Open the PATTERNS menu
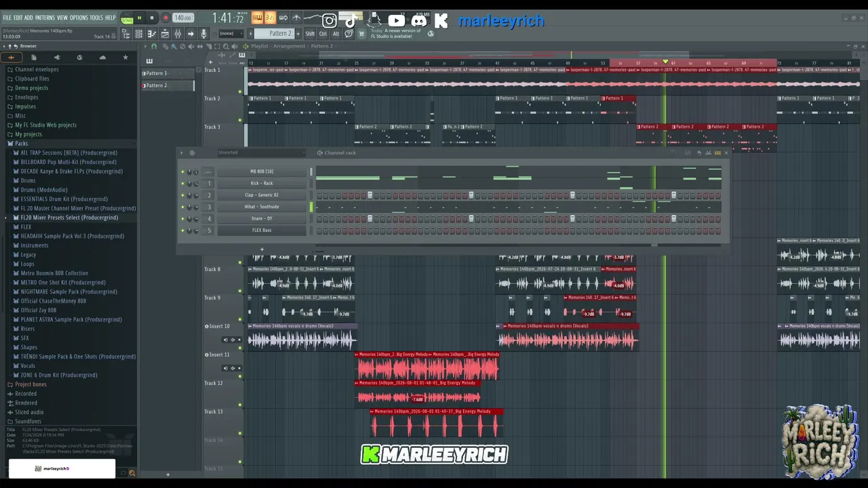This screenshot has height=488, width=868. coord(45,18)
